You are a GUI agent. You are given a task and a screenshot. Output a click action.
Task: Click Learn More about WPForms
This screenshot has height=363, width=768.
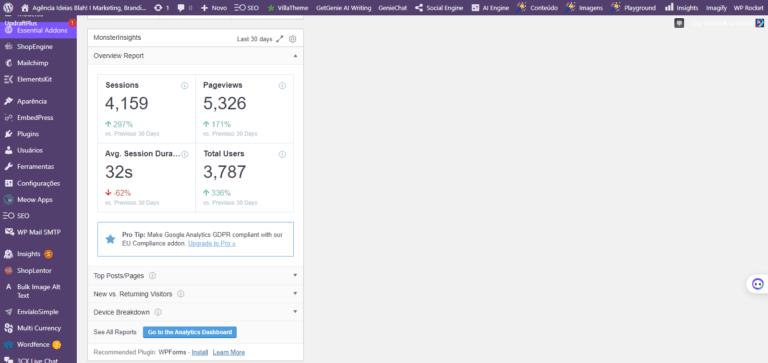point(229,352)
